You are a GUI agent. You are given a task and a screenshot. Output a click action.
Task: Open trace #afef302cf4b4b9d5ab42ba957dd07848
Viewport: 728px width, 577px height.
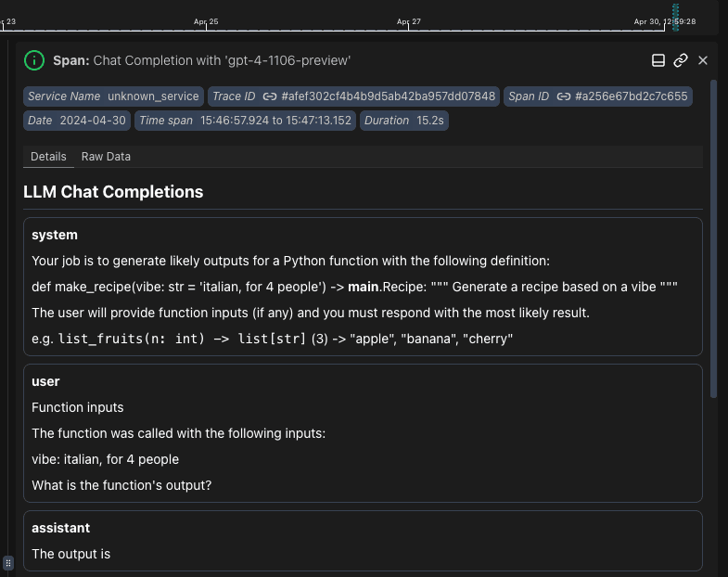pyautogui.click(x=389, y=96)
